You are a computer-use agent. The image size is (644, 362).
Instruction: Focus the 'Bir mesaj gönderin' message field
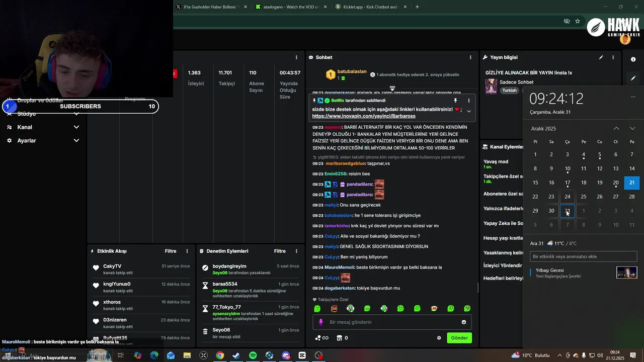tap(392, 322)
